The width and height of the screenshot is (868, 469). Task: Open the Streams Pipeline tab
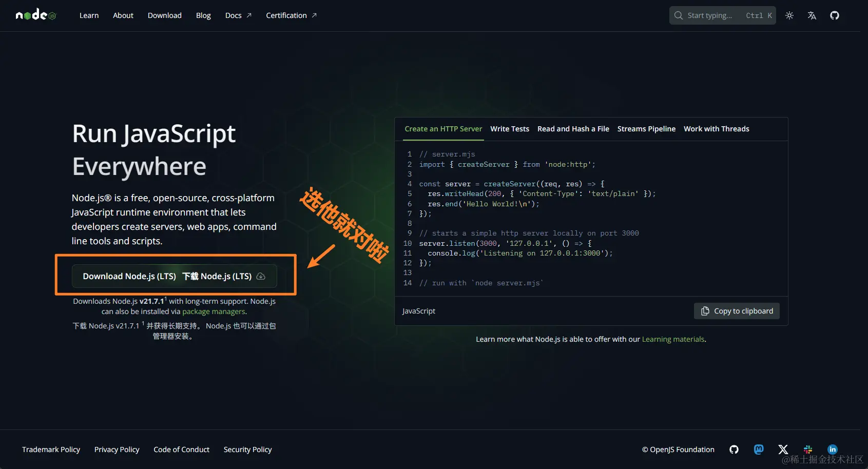click(x=646, y=129)
